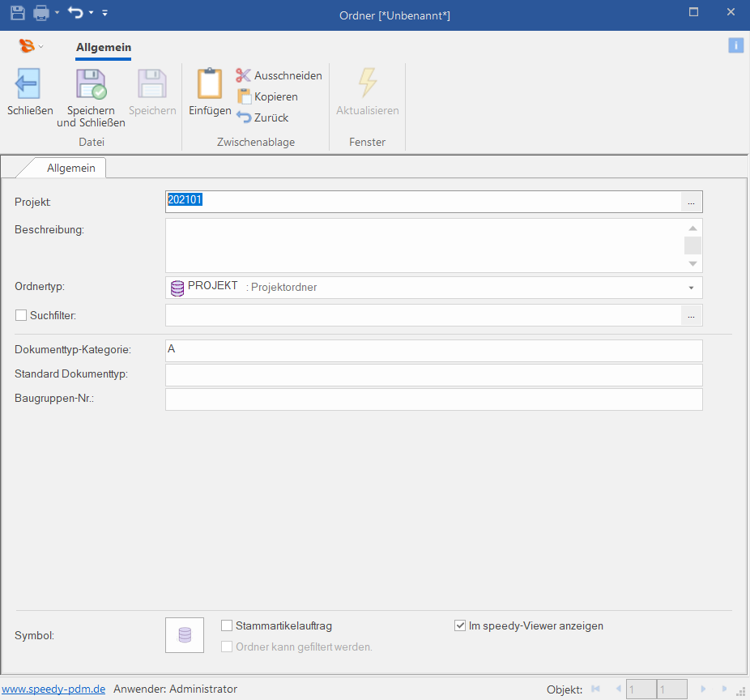Copy with the Kopieren button
The image size is (750, 700).
(267, 96)
